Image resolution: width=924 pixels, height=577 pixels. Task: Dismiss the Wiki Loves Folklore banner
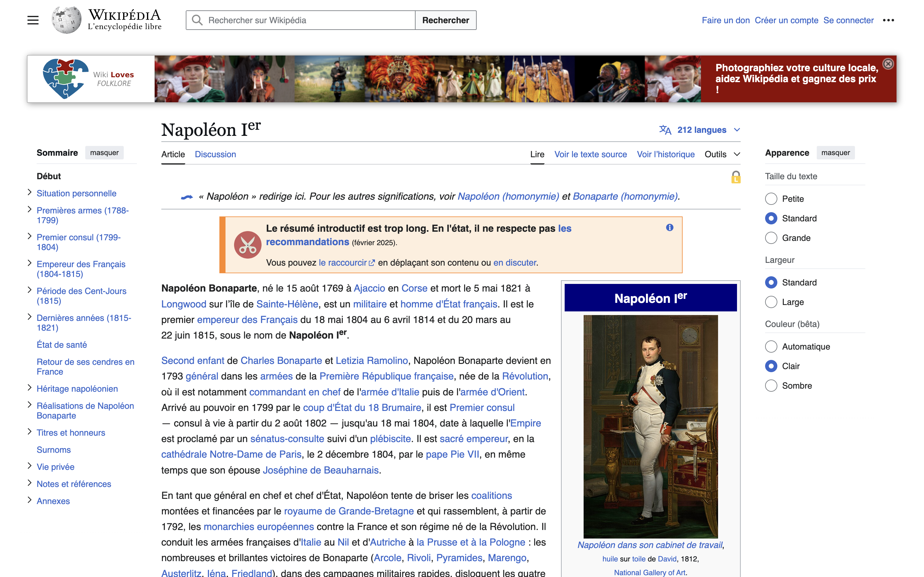(x=888, y=64)
